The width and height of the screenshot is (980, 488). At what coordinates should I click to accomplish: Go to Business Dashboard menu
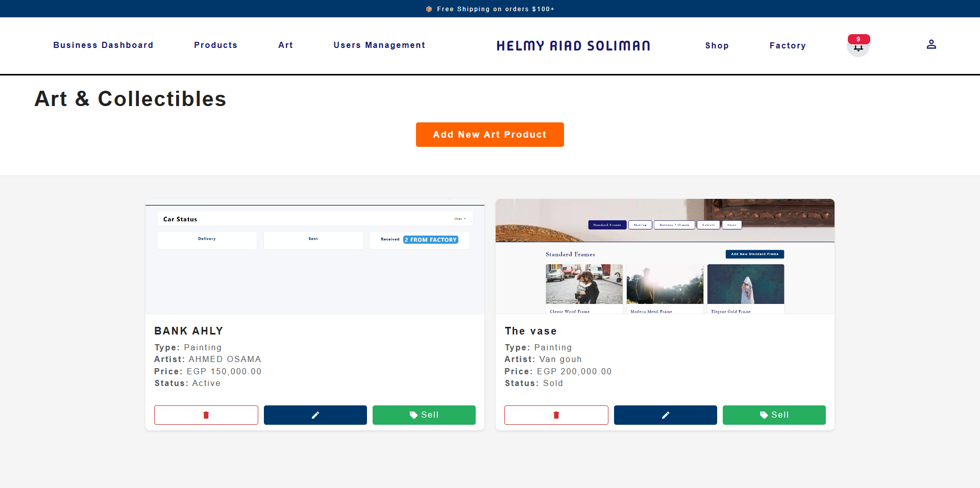click(x=103, y=45)
